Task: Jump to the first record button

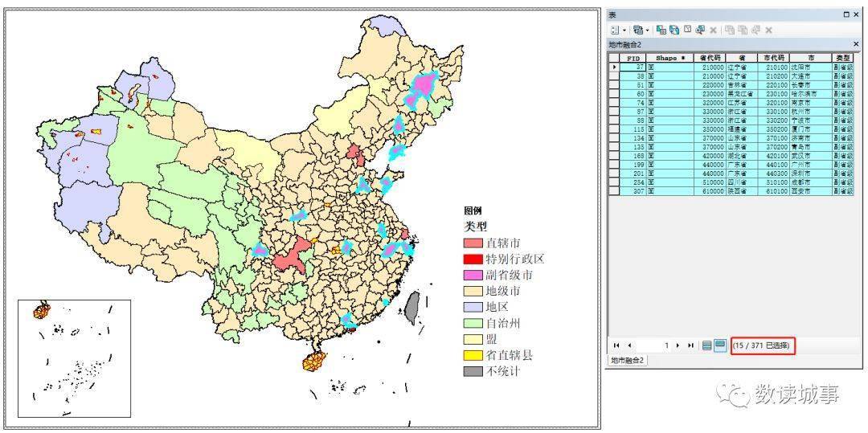Action: point(616,345)
